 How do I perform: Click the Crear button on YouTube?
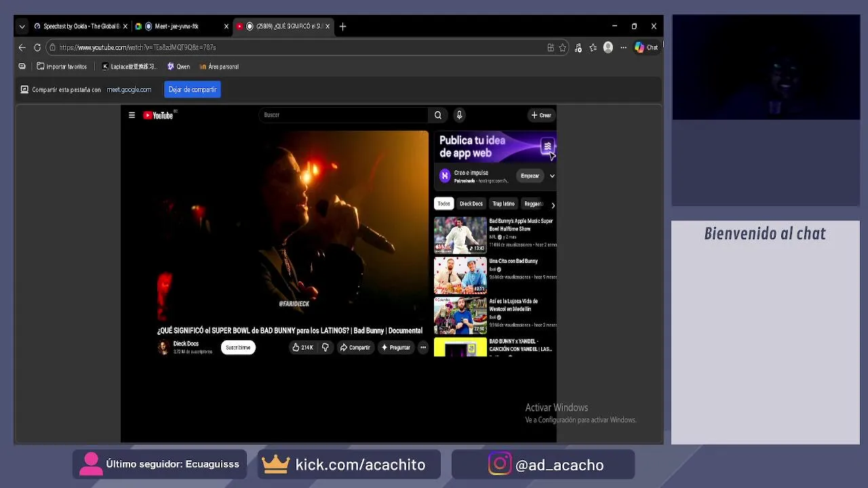pos(541,115)
